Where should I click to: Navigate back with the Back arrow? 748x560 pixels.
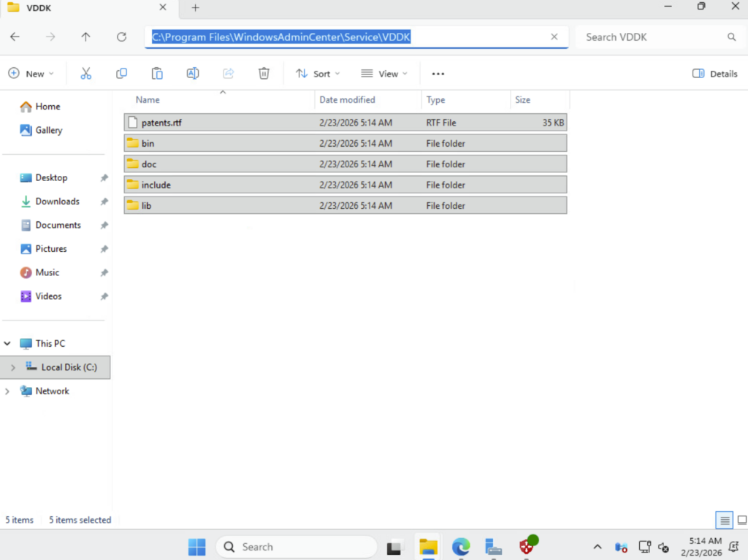pos(15,37)
